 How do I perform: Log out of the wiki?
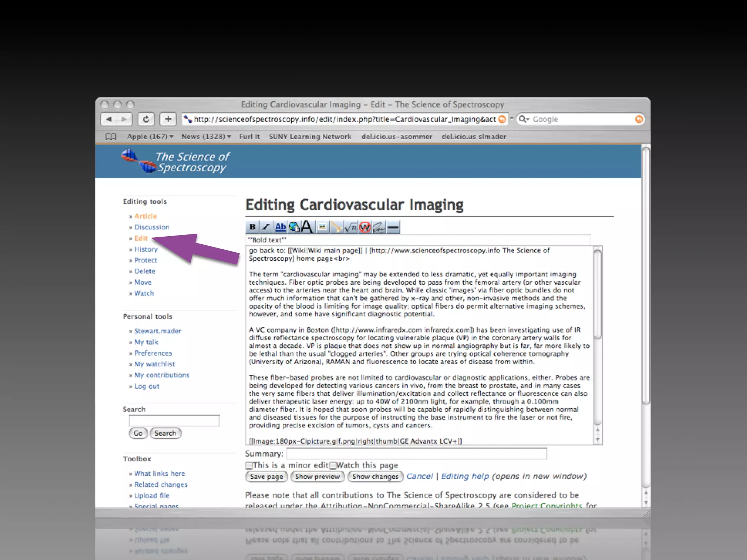(x=147, y=386)
